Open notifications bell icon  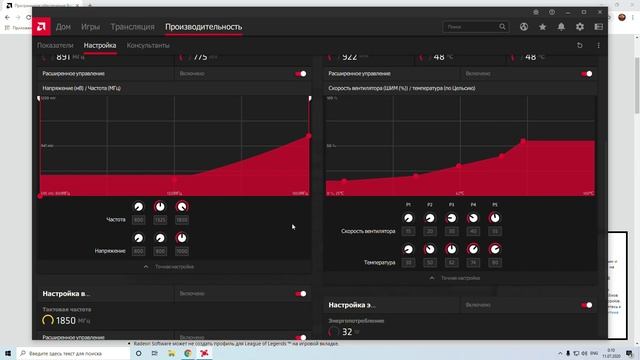(x=561, y=27)
